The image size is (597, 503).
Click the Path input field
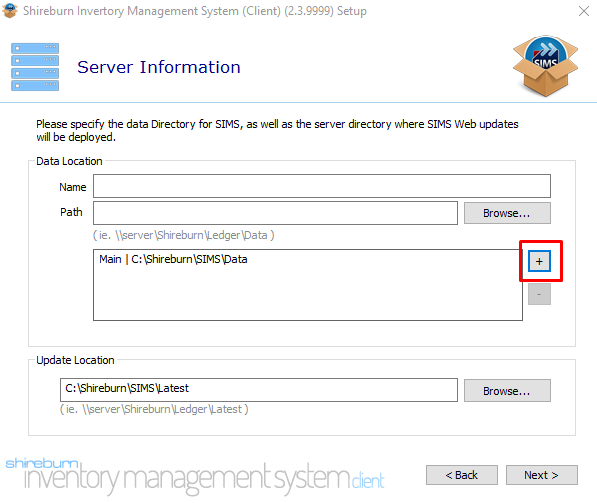(275, 213)
